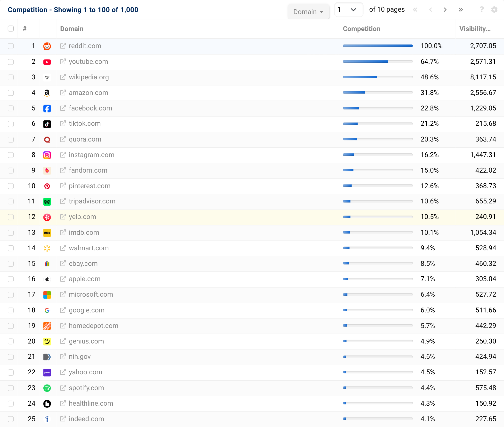The height and width of the screenshot is (427, 504).
Task: Go to previous page arrow
Action: click(431, 9)
